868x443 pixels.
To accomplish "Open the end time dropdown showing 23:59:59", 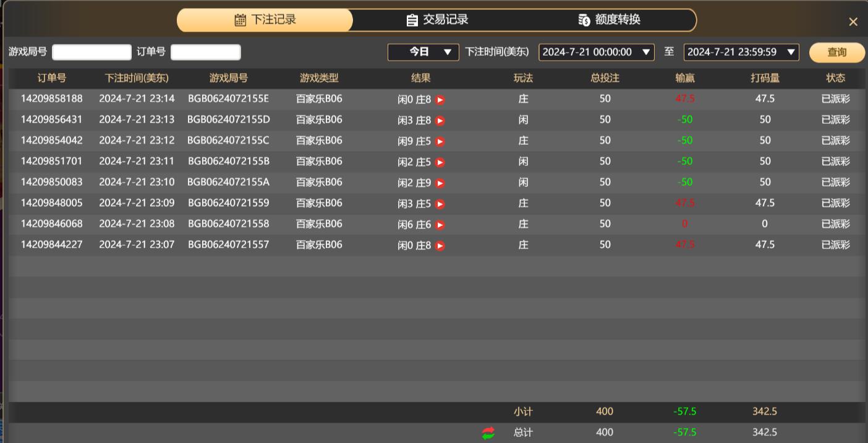I will [741, 52].
